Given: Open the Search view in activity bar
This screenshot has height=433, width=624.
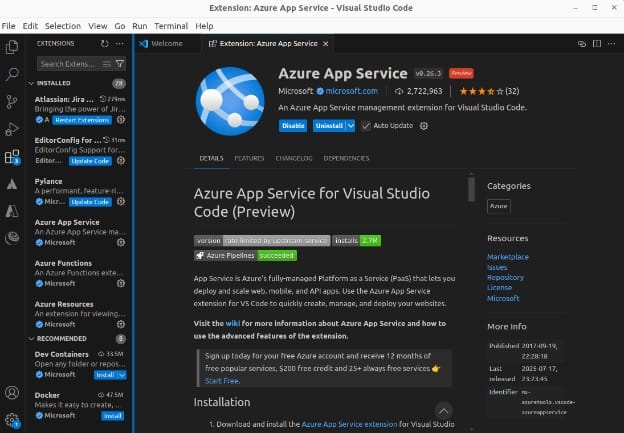Looking at the screenshot, I should pyautogui.click(x=12, y=74).
